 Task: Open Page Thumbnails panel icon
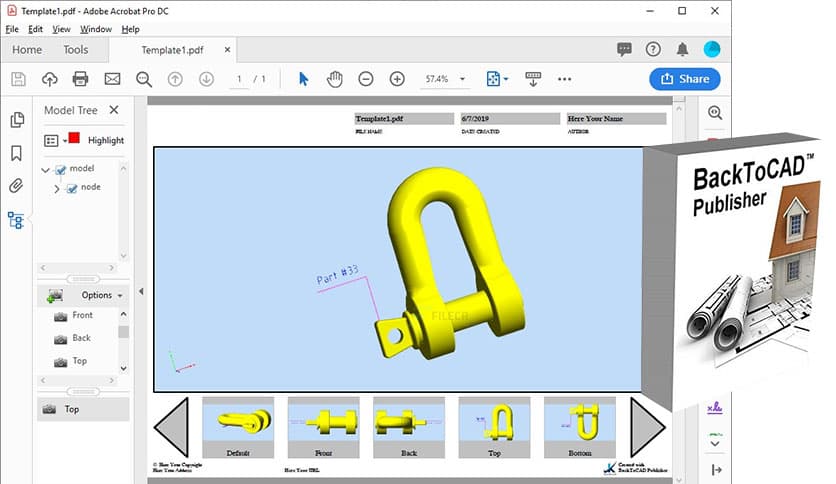(x=17, y=119)
